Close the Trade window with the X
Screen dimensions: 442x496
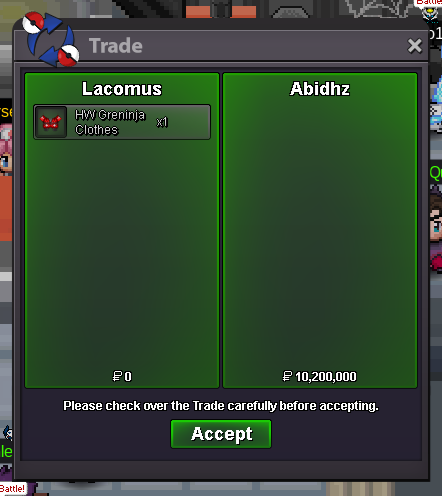pyautogui.click(x=415, y=46)
